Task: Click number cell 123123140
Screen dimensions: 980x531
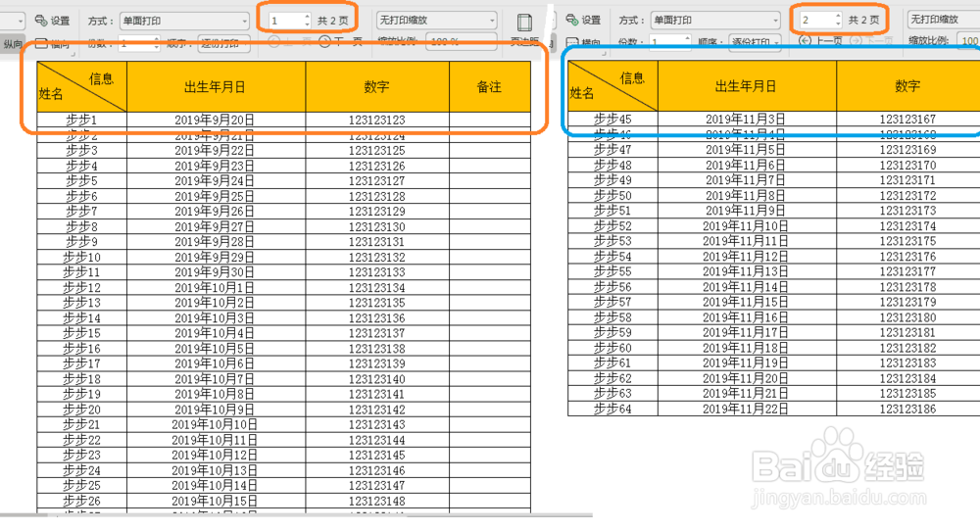Action: point(377,379)
